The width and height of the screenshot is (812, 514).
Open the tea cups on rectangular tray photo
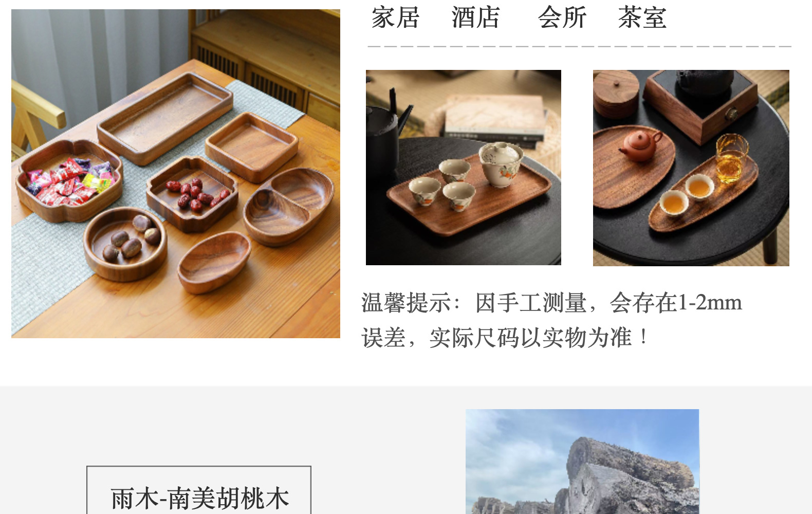tap(464, 168)
